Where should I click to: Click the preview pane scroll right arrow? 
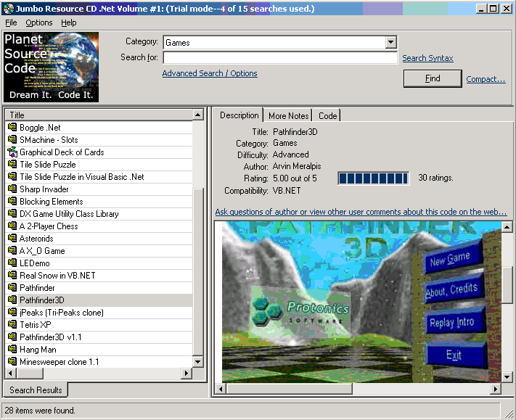[x=495, y=389]
